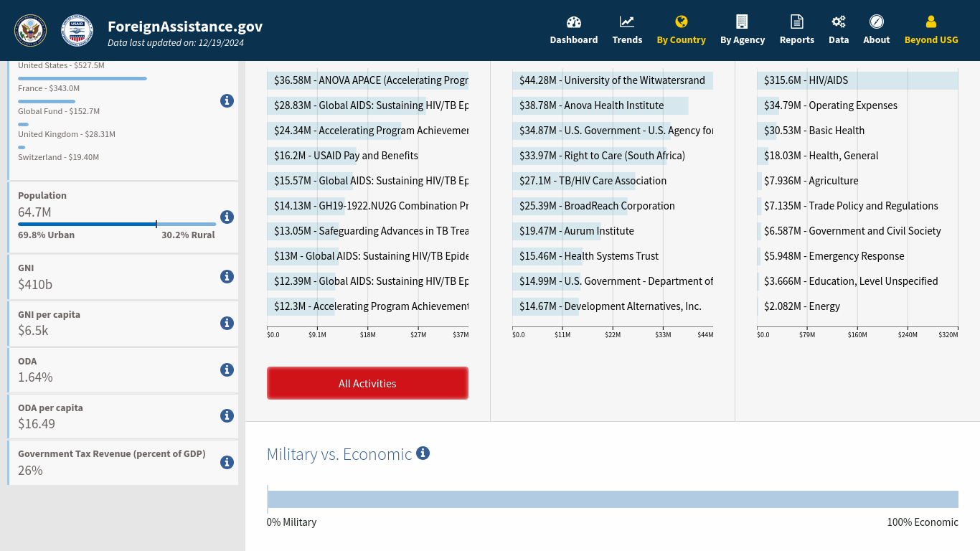This screenshot has height=551, width=980.
Task: Show info about ODA per capita
Action: point(227,415)
